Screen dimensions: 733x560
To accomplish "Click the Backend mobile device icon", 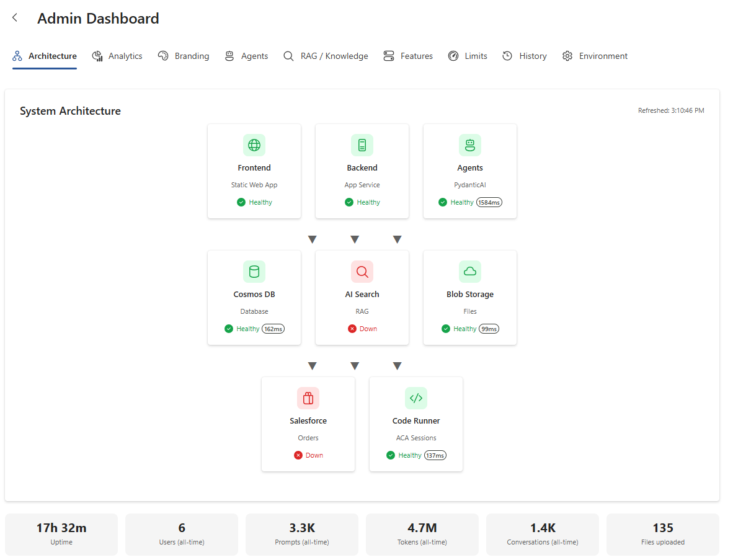I will 362,144.
